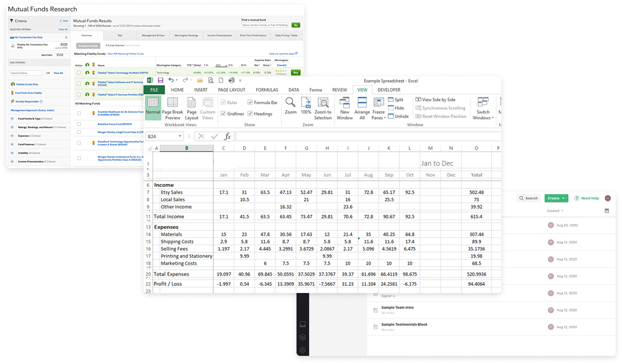Open the Morningstar Rankings tab

(x=187, y=35)
